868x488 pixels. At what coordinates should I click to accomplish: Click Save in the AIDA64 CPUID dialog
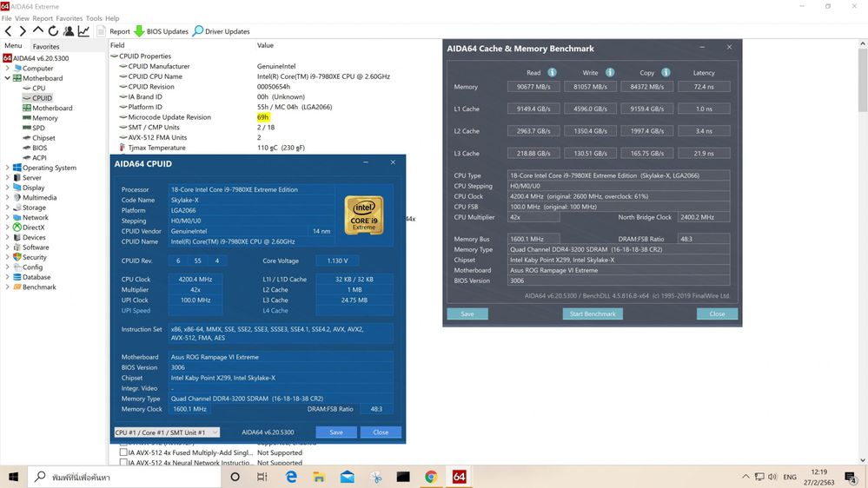coord(336,432)
